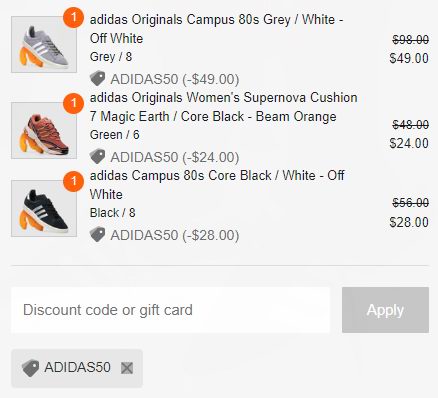The image size is (438, 398).
Task: Click the Apply discount button
Action: pos(385,310)
